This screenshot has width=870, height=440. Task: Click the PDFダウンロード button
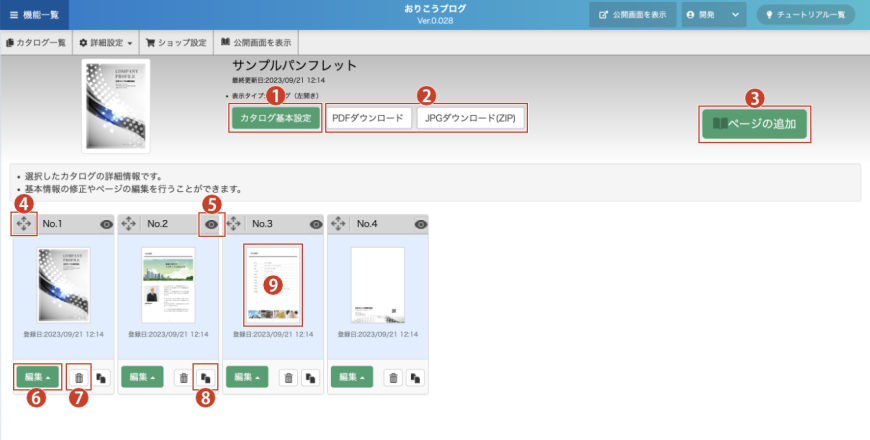point(368,118)
